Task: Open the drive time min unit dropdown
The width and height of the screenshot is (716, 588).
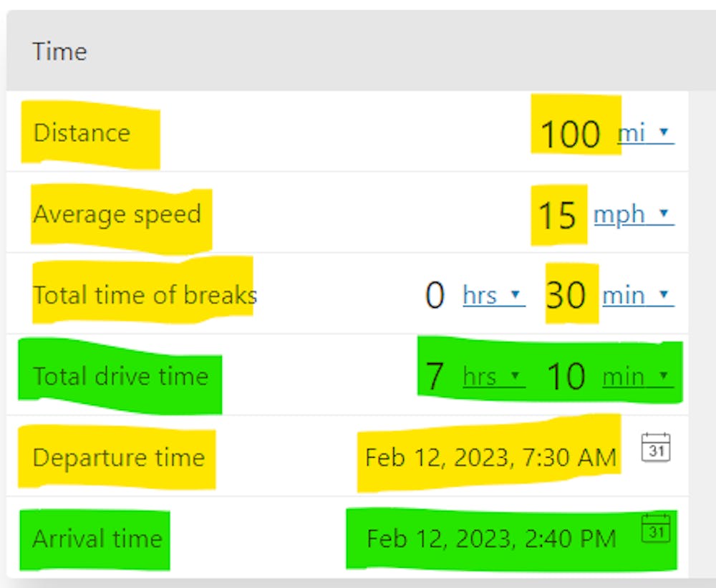Action: (636, 377)
